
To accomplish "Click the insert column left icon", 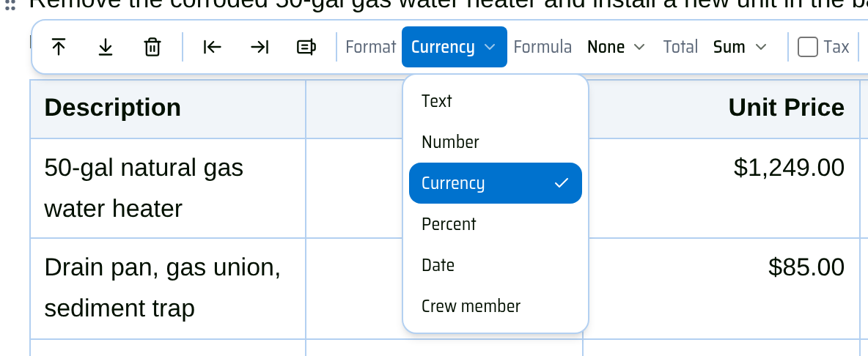I will coord(213,47).
